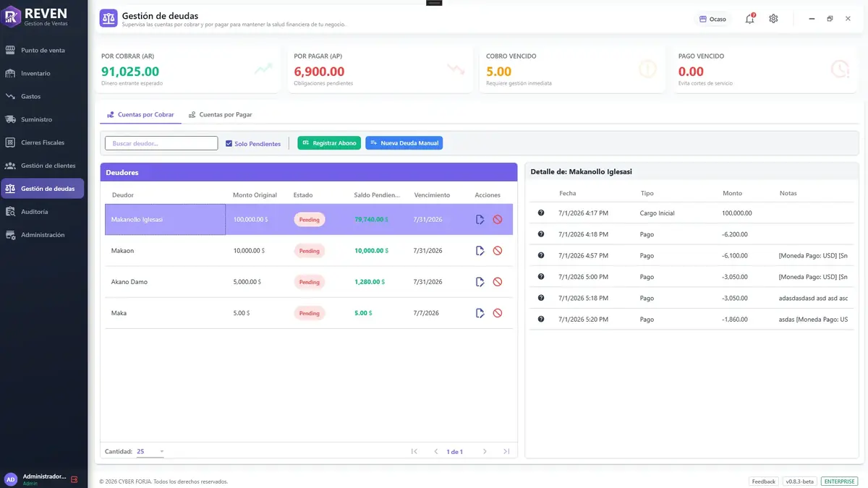The image size is (868, 488).
Task: Toggle the Solo Pendientes checkbox
Action: pos(229,143)
